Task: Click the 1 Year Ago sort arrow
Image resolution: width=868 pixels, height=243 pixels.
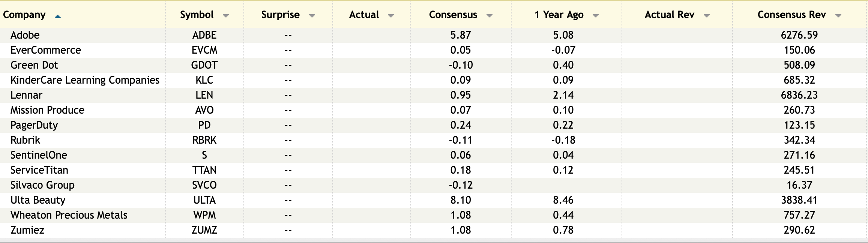Action: point(595,16)
